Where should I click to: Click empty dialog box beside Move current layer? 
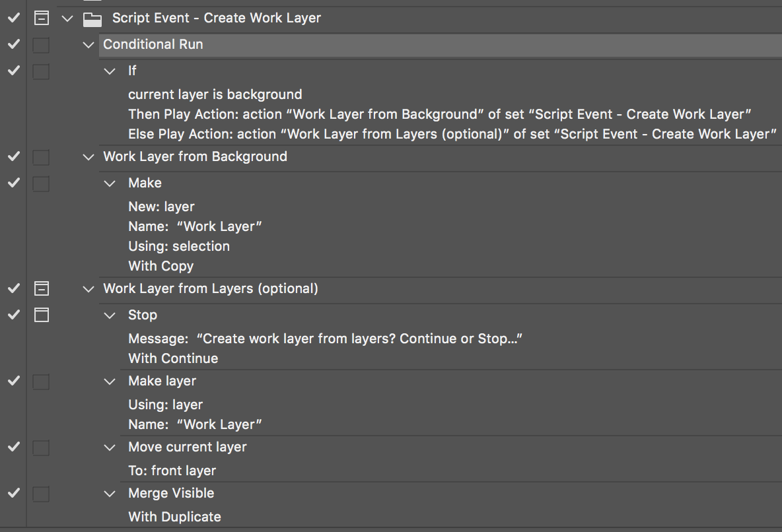click(41, 447)
